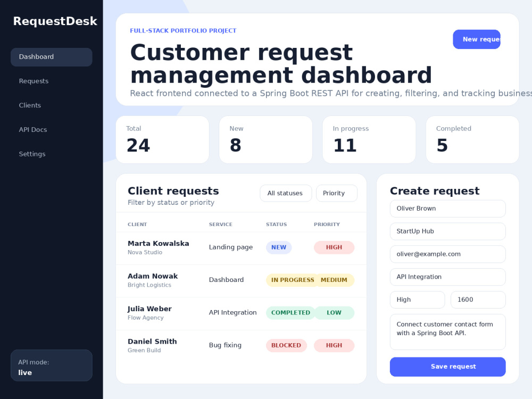This screenshot has height=399, width=532.
Task: Click the description textarea about contact form
Action: (447, 332)
